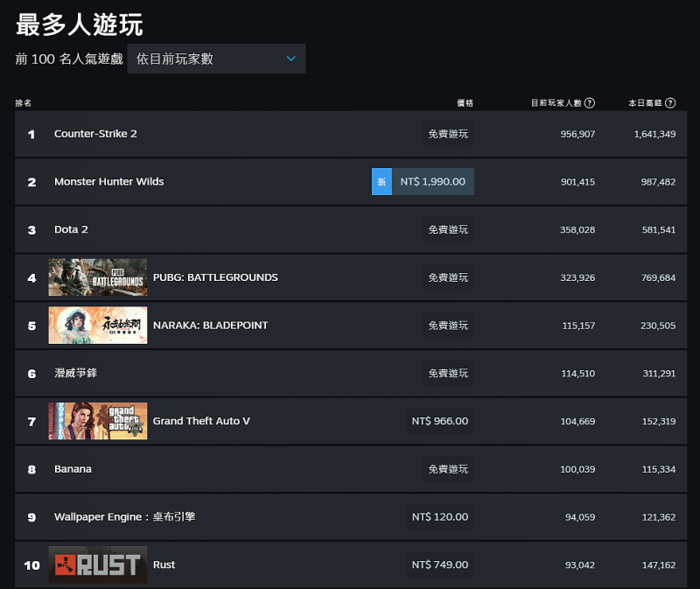Image resolution: width=700 pixels, height=589 pixels.
Task: Click the Grand Theft Auto V thumbnail
Action: [x=98, y=421]
